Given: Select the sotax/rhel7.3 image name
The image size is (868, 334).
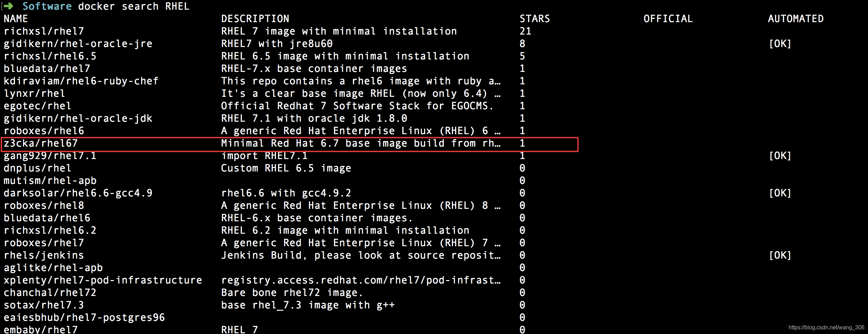Looking at the screenshot, I should click(44, 305).
